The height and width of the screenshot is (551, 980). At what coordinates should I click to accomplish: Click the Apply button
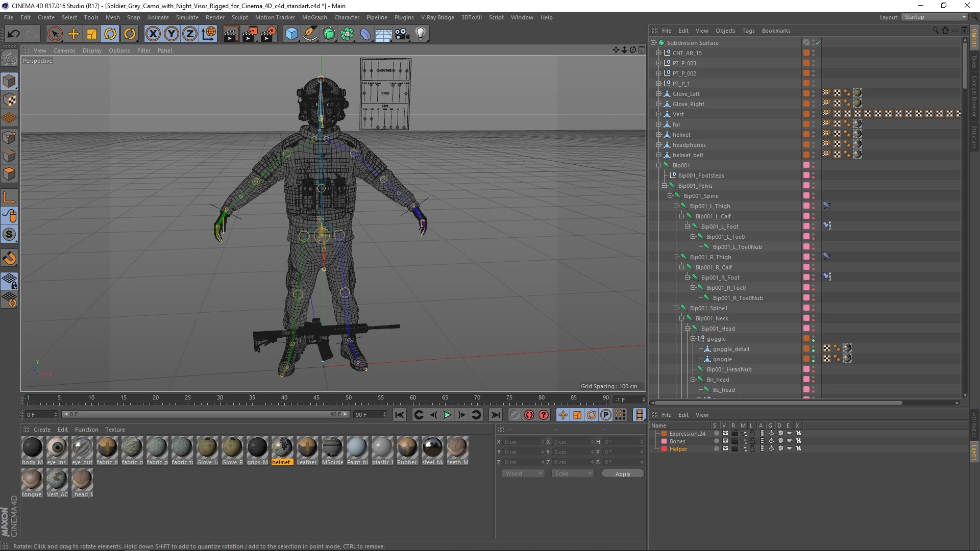click(623, 474)
